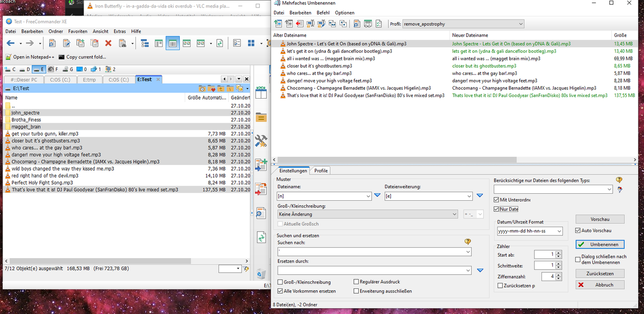The image size is (644, 314).
Task: Go back with FreeCommander's blue left arrow
Action: point(11,44)
